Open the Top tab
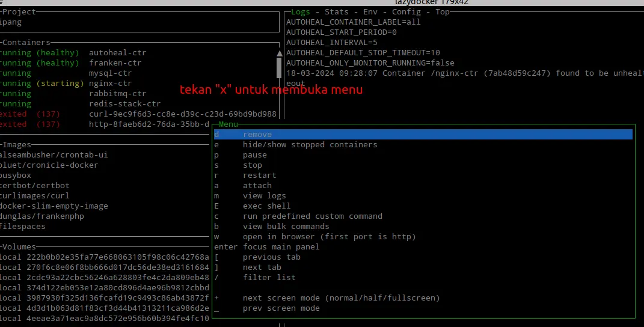 442,11
